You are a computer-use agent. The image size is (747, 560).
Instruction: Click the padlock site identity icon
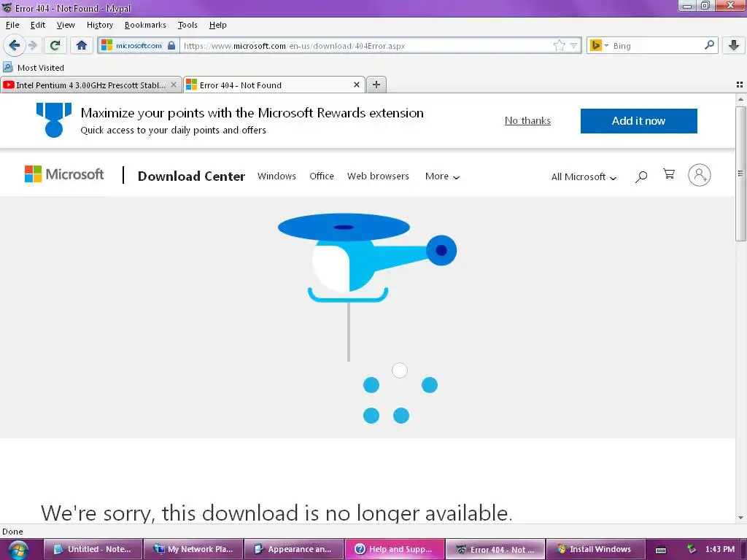click(171, 45)
